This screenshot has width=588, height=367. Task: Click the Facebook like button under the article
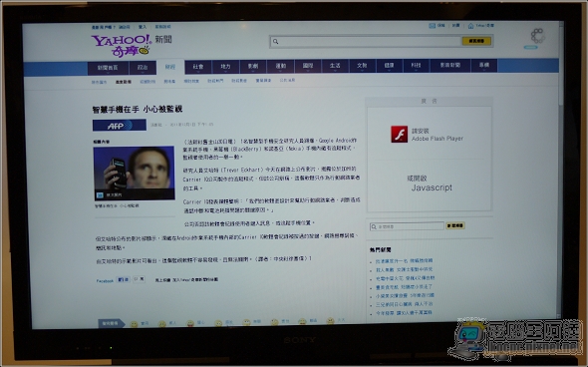tap(124, 279)
